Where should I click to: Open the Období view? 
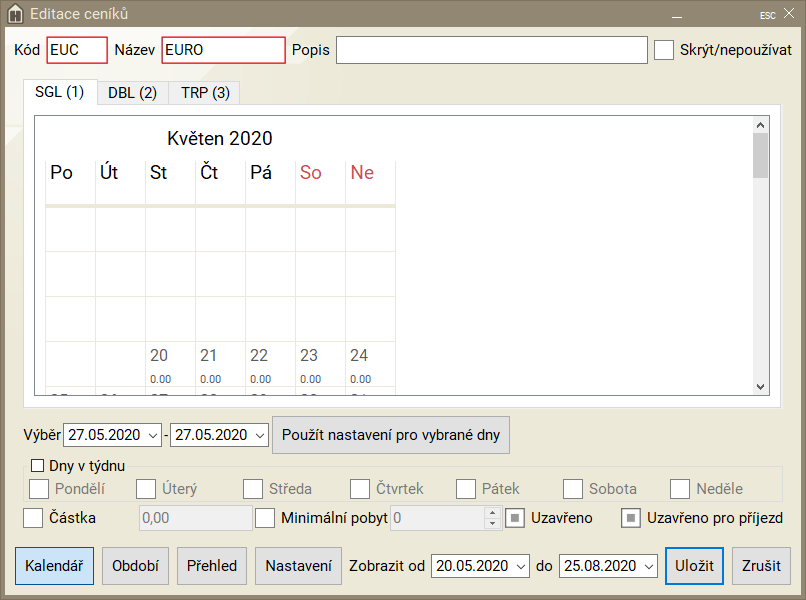coord(135,565)
